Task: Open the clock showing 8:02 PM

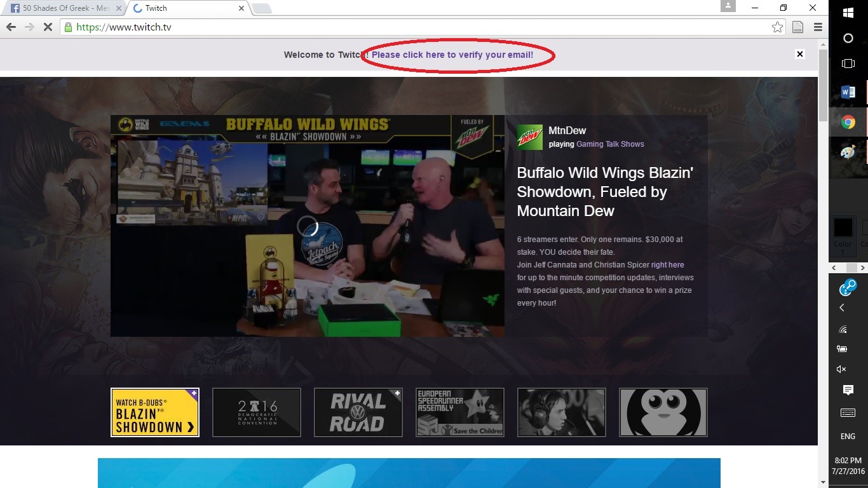Action: tap(848, 466)
